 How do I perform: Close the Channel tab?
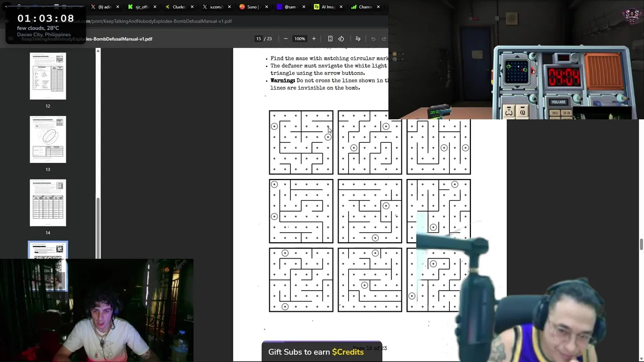(378, 7)
